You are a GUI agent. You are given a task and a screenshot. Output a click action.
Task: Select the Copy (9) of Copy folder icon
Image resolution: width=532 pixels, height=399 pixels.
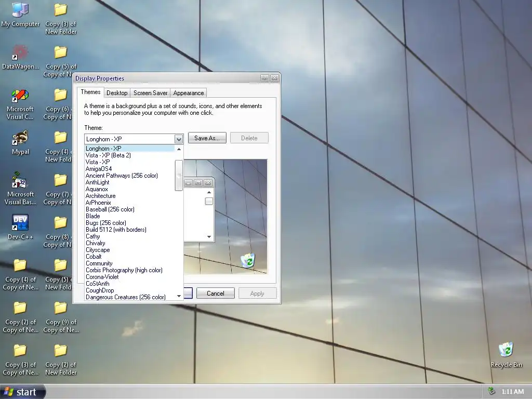coord(61,317)
